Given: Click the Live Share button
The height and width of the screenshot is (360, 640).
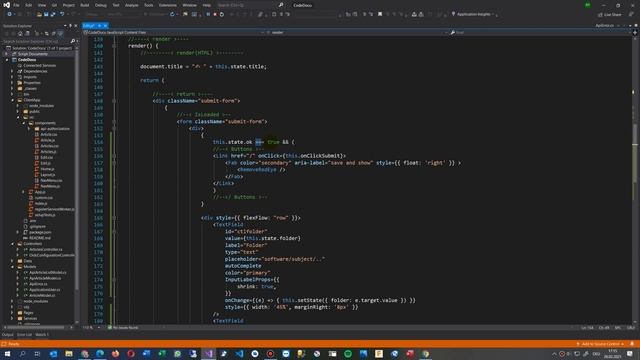Looking at the screenshot, I should pos(610,14).
